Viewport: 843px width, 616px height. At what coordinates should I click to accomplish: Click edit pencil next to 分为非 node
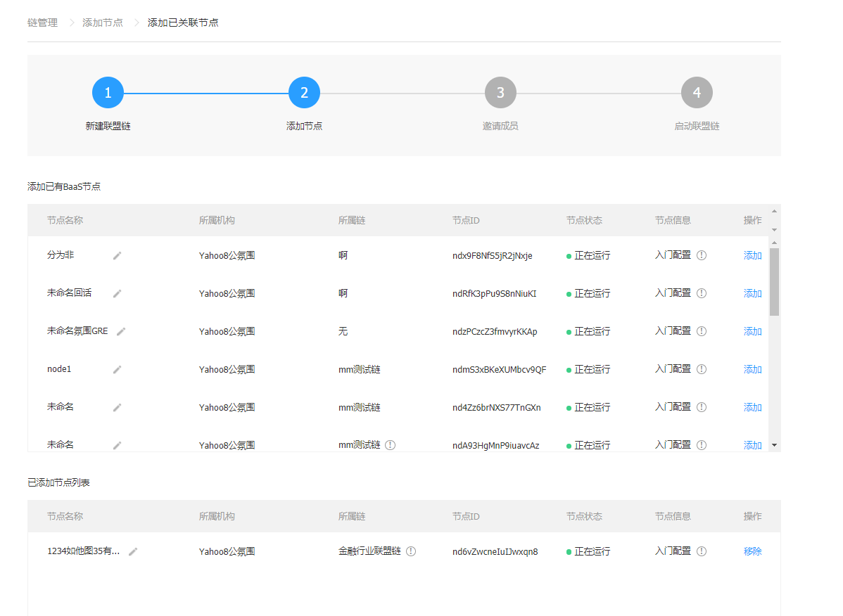tap(117, 256)
